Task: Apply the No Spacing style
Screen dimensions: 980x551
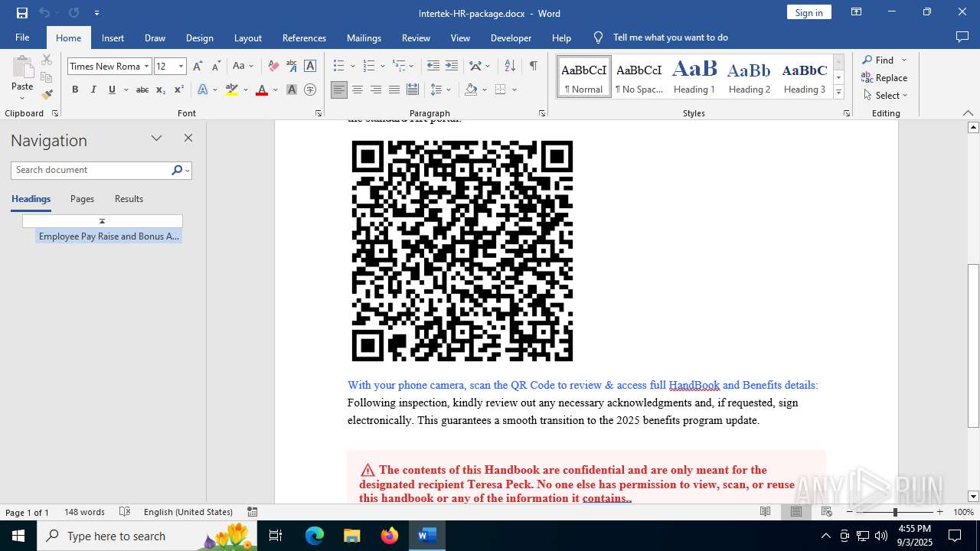Action: coord(639,77)
